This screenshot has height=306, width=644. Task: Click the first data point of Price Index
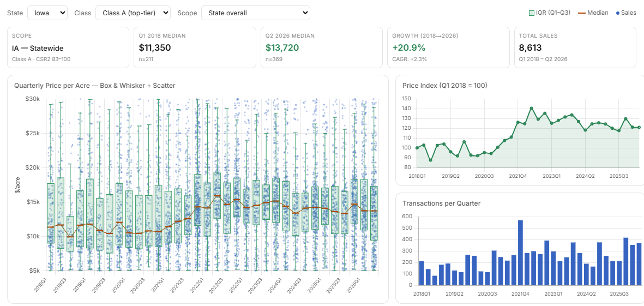coord(417,148)
